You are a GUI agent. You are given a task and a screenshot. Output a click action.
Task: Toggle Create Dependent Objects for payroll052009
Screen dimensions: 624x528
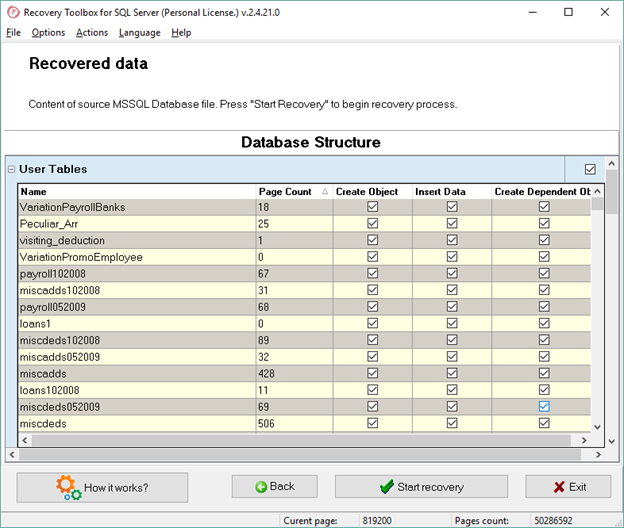[544, 307]
